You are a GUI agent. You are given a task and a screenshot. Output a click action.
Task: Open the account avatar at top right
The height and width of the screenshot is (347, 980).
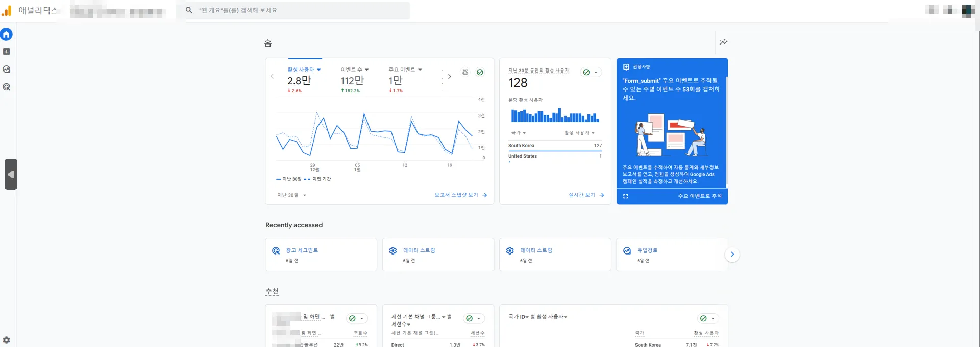pyautogui.click(x=968, y=10)
